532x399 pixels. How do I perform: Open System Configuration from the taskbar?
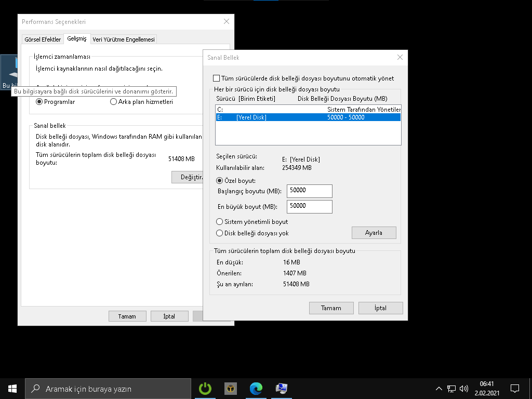click(281, 388)
